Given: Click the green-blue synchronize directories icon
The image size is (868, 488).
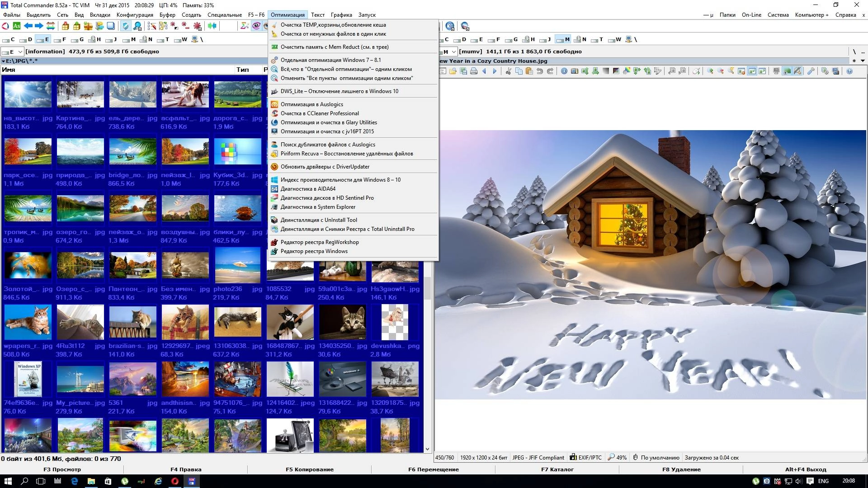Looking at the screenshot, I should tap(212, 26).
